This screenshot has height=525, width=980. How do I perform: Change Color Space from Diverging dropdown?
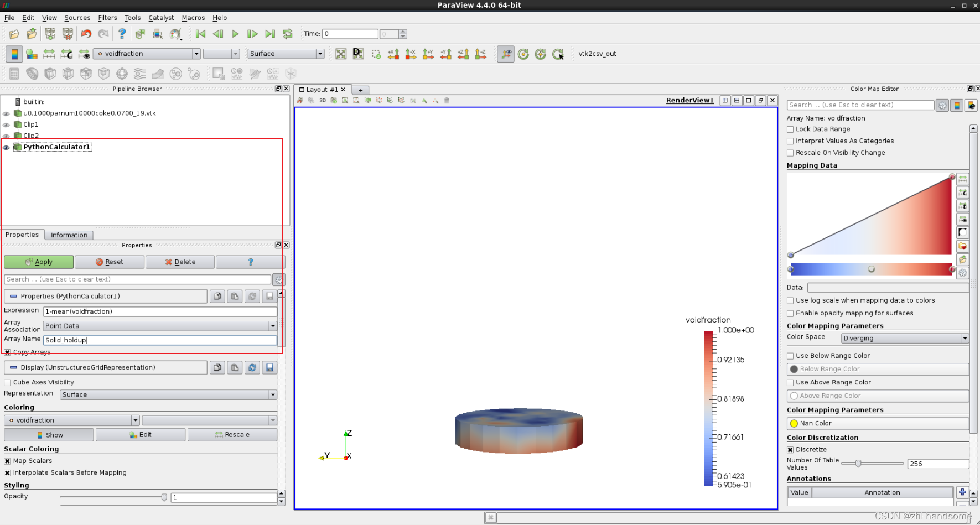904,338
